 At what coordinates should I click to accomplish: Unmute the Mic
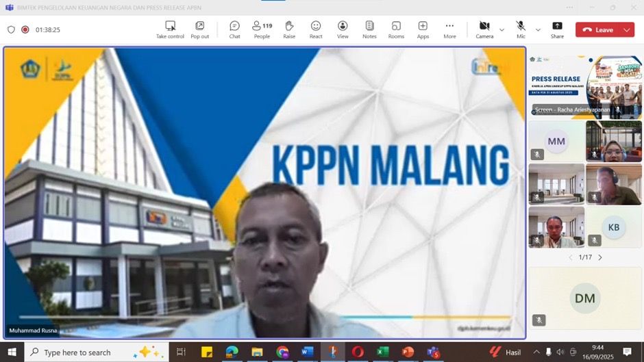(521, 30)
